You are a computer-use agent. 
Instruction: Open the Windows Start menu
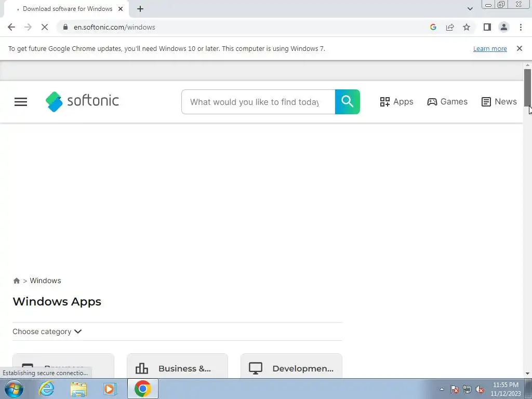14,389
